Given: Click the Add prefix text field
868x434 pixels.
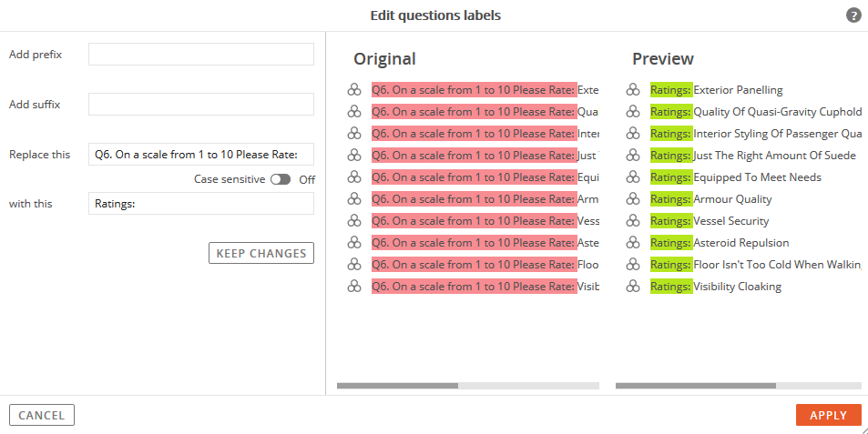Looking at the screenshot, I should click(201, 55).
